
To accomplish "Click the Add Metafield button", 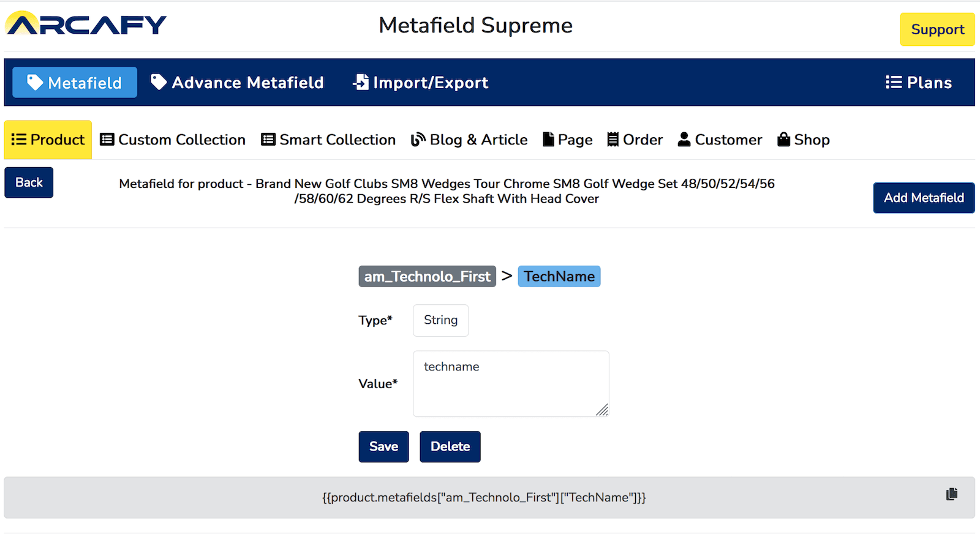I will (x=924, y=198).
